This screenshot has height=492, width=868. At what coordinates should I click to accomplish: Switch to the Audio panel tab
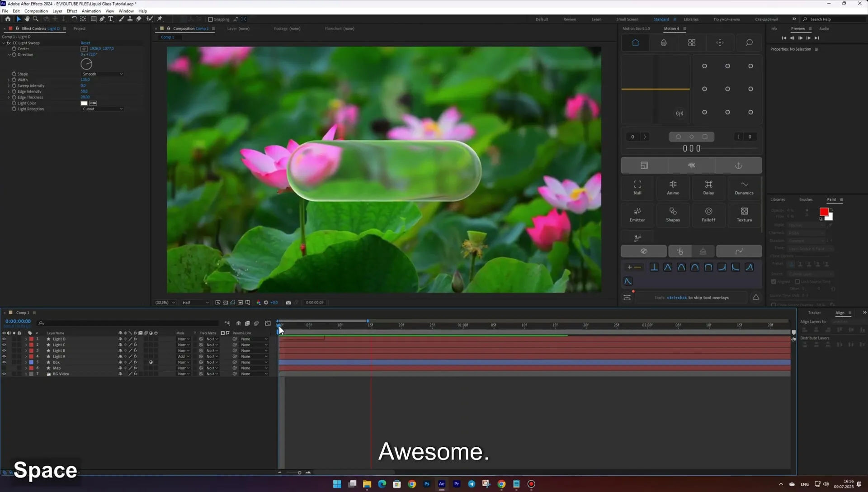tap(824, 28)
